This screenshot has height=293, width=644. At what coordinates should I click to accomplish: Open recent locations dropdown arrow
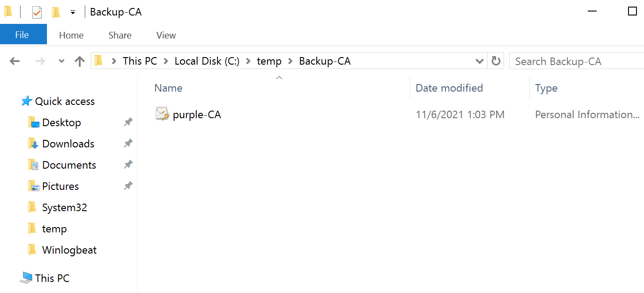(x=62, y=61)
